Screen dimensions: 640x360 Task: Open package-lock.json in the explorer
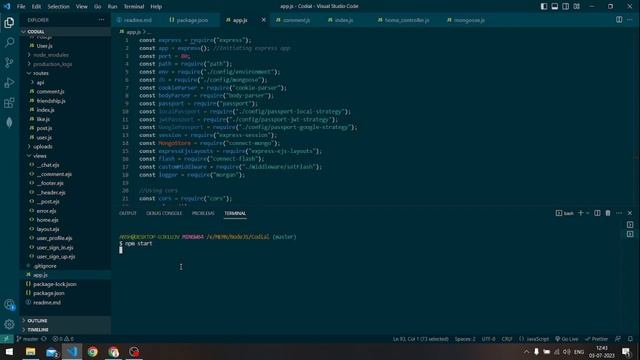point(65,284)
